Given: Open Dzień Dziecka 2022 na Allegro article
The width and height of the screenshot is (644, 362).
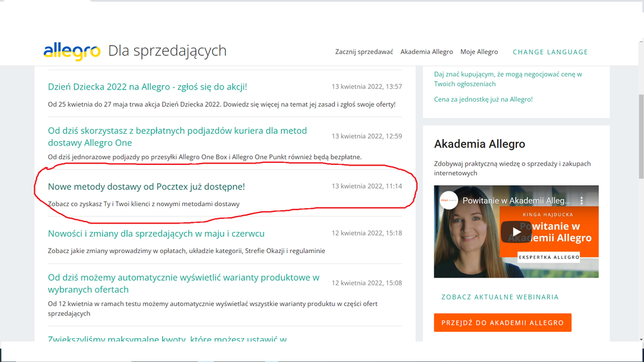Looking at the screenshot, I should click(148, 86).
